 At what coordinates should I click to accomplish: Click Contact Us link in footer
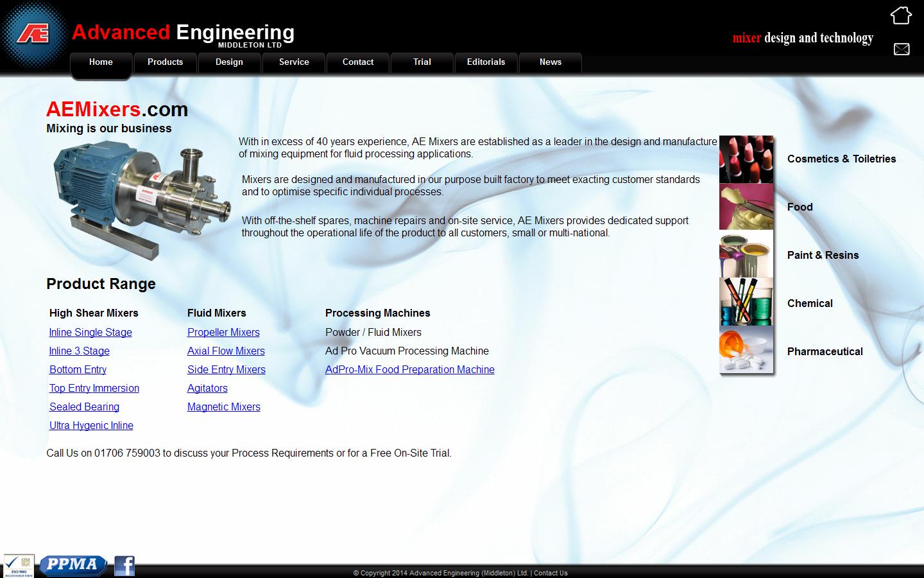(x=551, y=573)
